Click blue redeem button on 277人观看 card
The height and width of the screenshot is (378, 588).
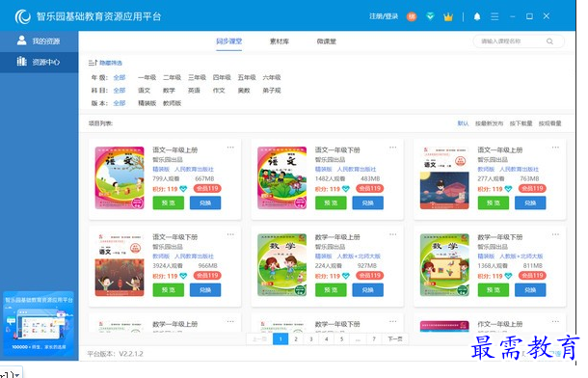(530, 202)
